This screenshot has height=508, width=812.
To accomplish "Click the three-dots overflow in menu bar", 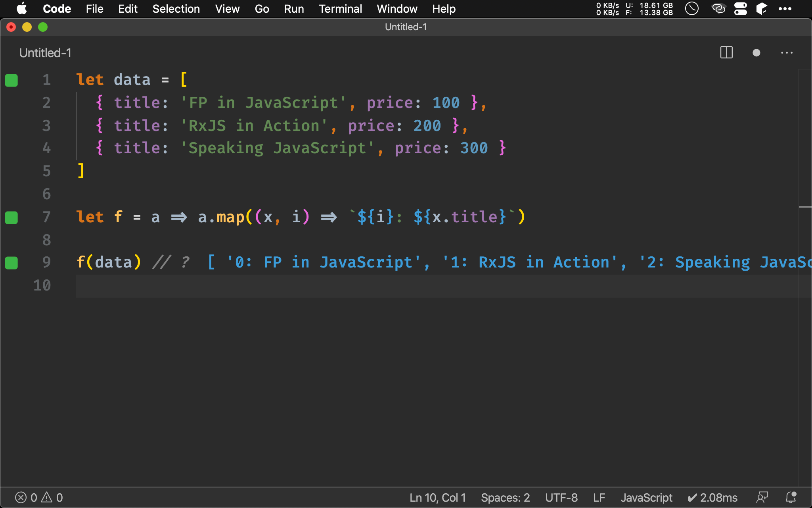I will coord(785,9).
